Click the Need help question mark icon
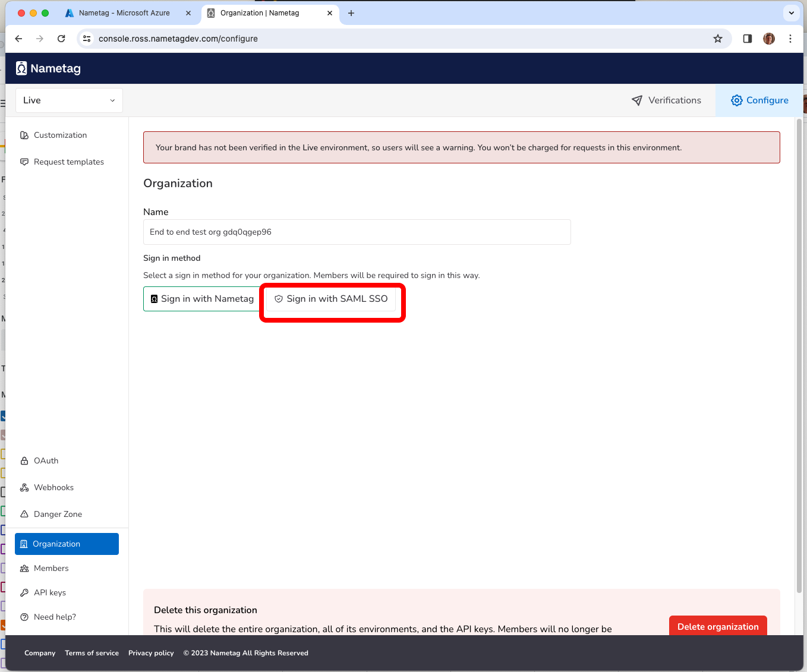This screenshot has height=672, width=807. pyautogui.click(x=24, y=617)
